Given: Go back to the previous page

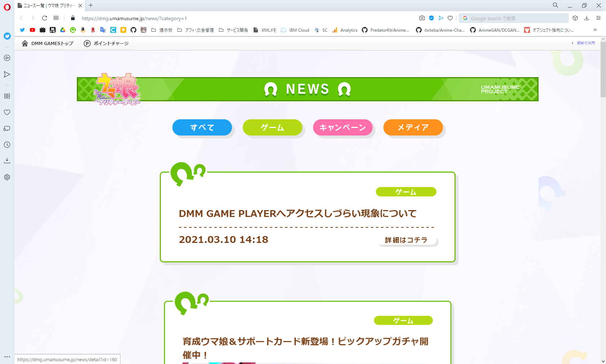Looking at the screenshot, I should [x=21, y=18].
